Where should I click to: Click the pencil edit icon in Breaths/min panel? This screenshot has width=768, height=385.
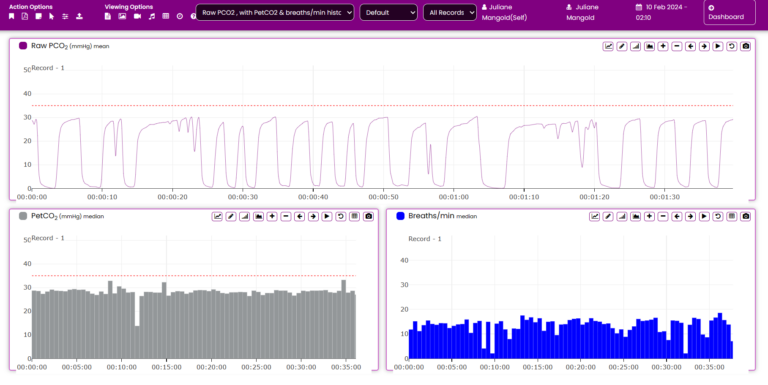(x=608, y=216)
